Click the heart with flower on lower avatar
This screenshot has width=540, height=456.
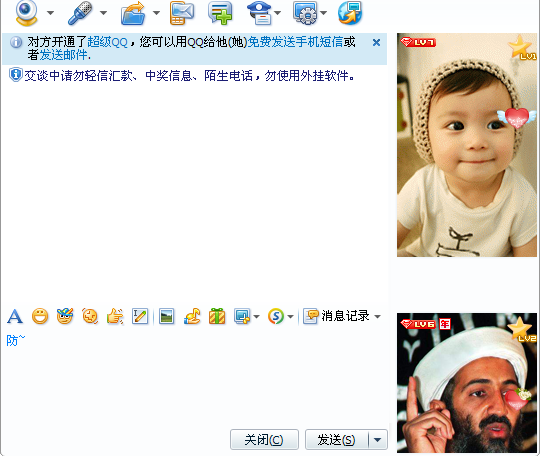[x=517, y=399]
